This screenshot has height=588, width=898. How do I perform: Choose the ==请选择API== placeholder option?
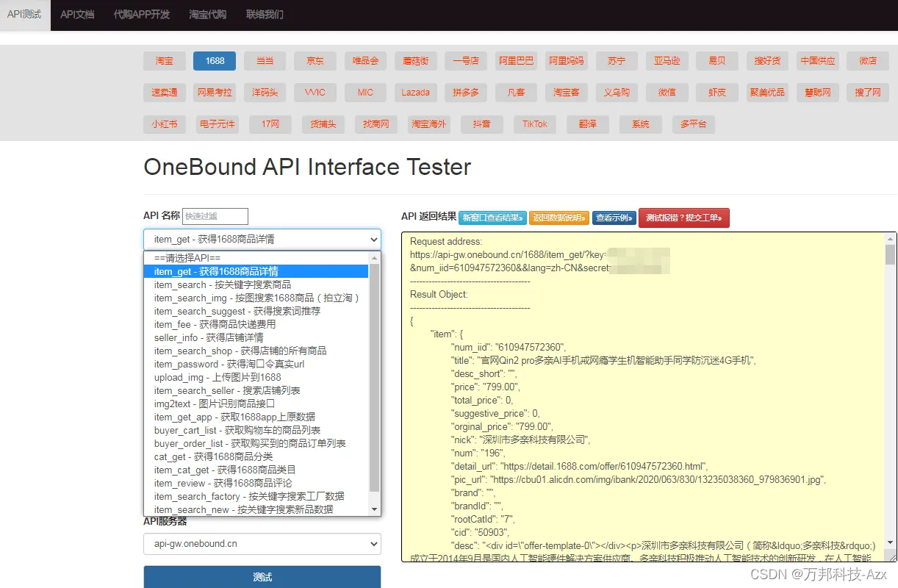coord(256,258)
